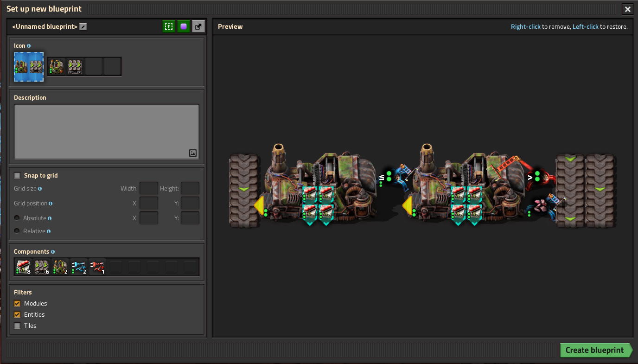The width and height of the screenshot is (638, 364).
Task: Uncheck the Entities filter checkbox
Action: click(18, 314)
